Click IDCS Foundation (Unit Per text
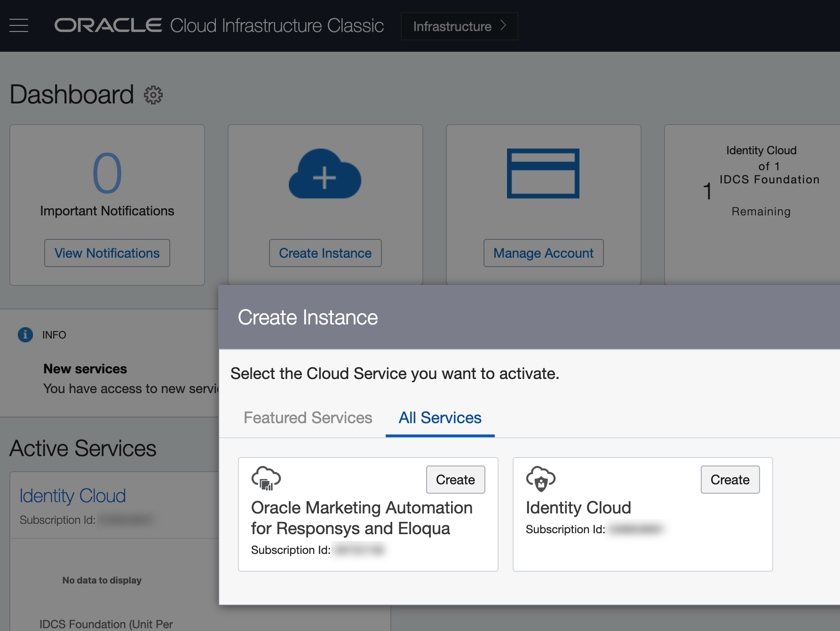This screenshot has width=840, height=631. tap(106, 624)
